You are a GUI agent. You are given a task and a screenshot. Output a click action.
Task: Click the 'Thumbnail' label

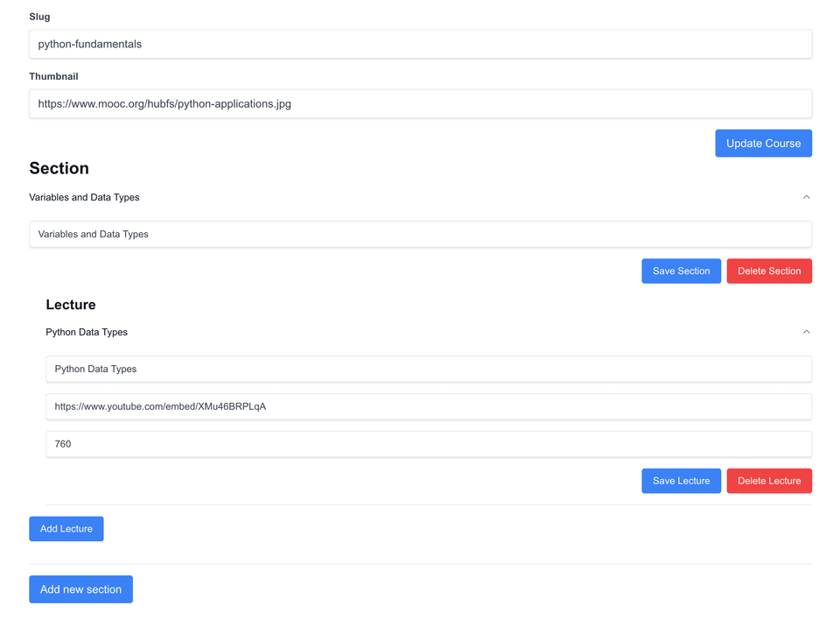pos(53,76)
